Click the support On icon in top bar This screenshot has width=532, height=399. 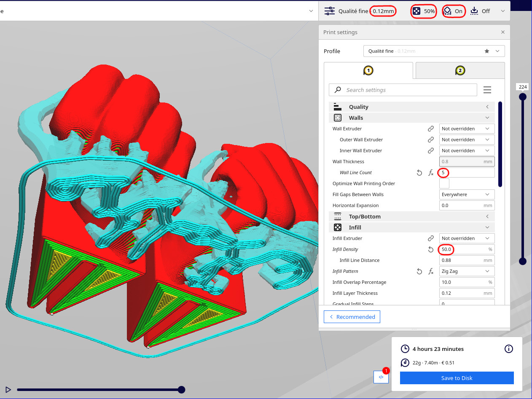(x=448, y=11)
